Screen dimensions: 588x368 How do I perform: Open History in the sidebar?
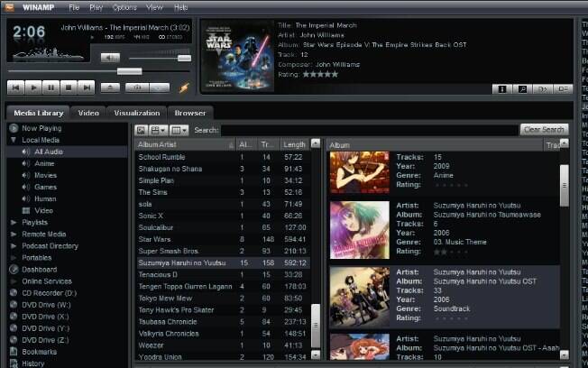[32, 363]
